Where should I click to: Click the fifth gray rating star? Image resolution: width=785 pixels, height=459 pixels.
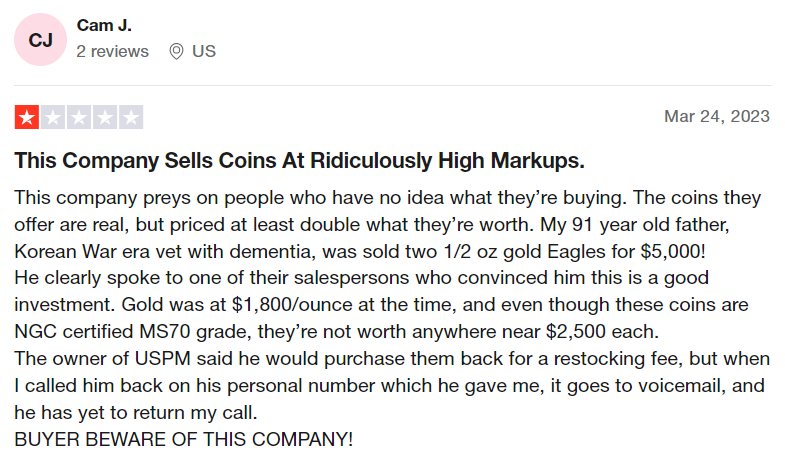coord(131,117)
